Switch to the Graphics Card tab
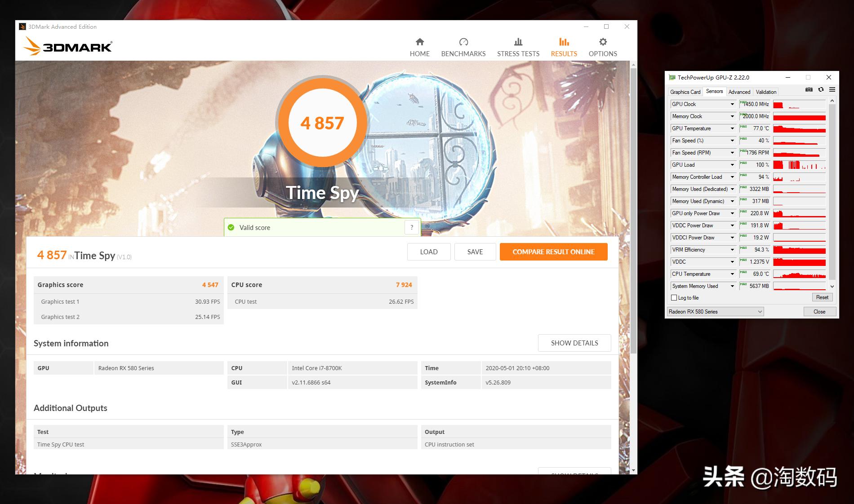This screenshot has height=504, width=854. 685,92
